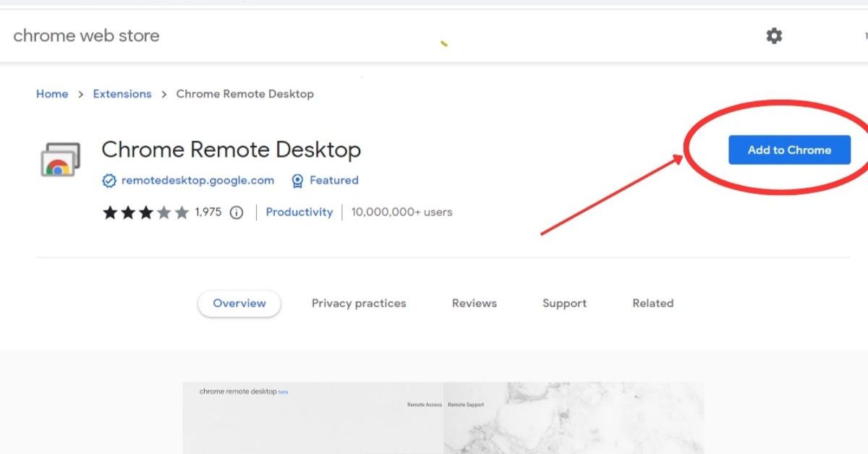
Task: Open the rating info circle icon
Action: point(236,213)
